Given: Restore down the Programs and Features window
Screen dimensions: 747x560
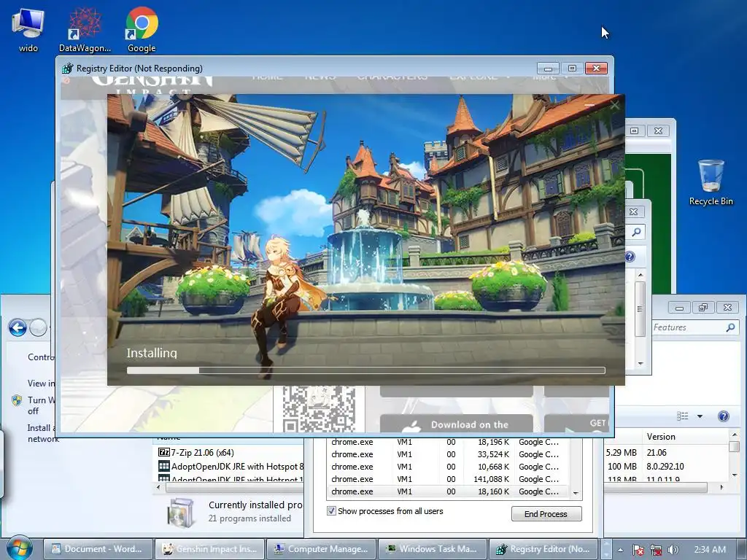Looking at the screenshot, I should (x=703, y=308).
